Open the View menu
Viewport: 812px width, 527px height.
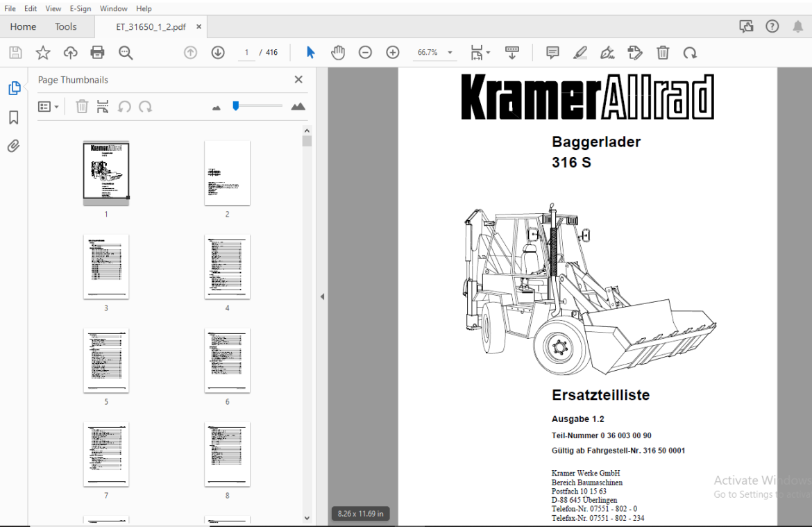pyautogui.click(x=53, y=8)
